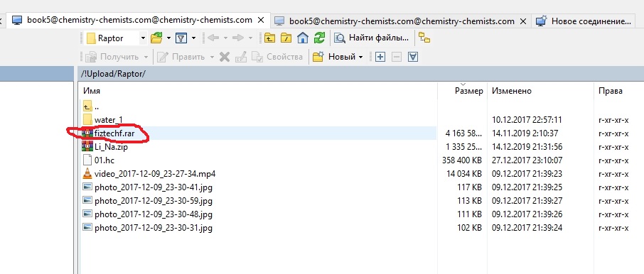Click the plus select-files icon
Screen dimensions: 644x274
(380, 57)
